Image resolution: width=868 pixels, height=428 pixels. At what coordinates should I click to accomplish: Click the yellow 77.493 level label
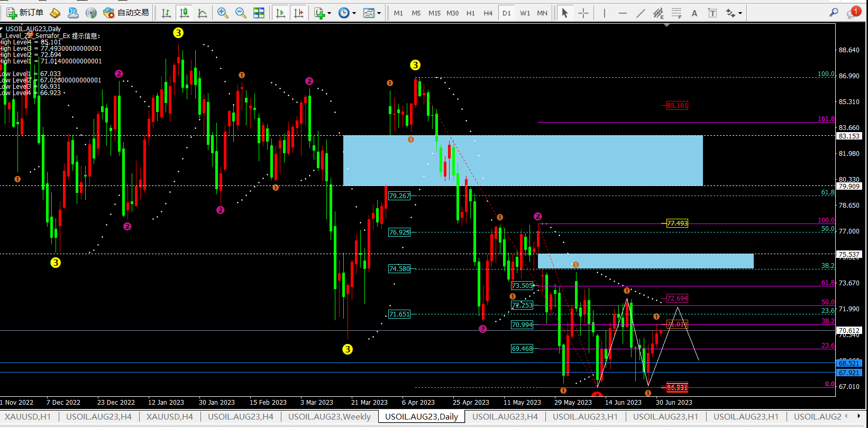[677, 224]
